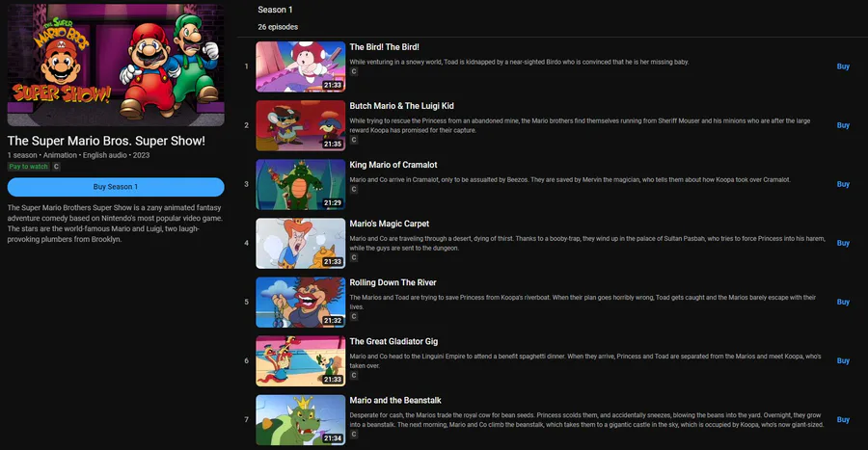Viewport: 868px width, 450px height.
Task: Buy episode Rolling Down The River
Action: (x=843, y=302)
